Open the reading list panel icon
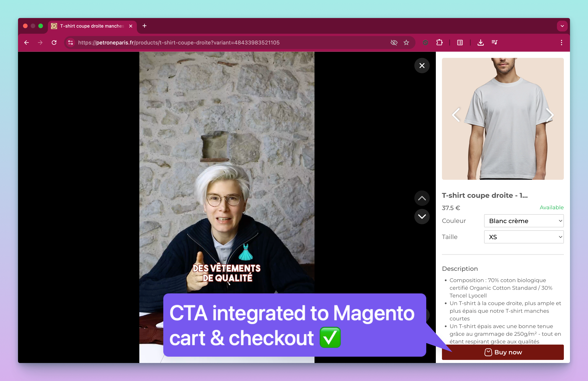Screen dimensions: 588x381 [x=460, y=43]
